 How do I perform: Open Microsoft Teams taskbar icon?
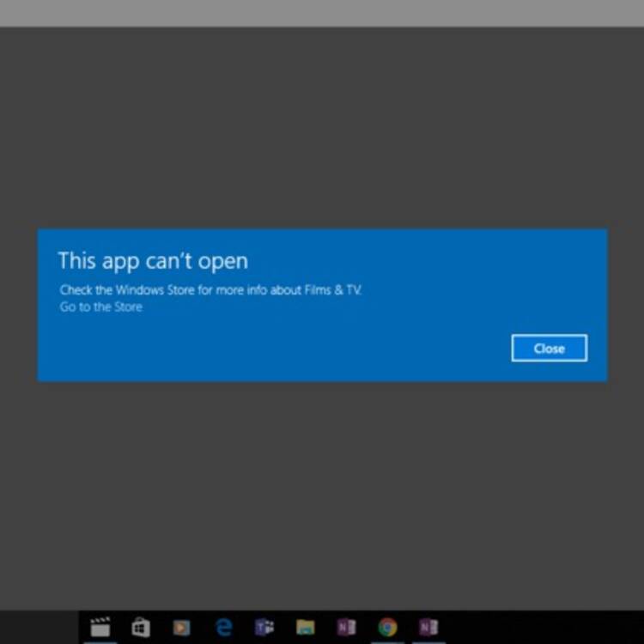tap(264, 627)
